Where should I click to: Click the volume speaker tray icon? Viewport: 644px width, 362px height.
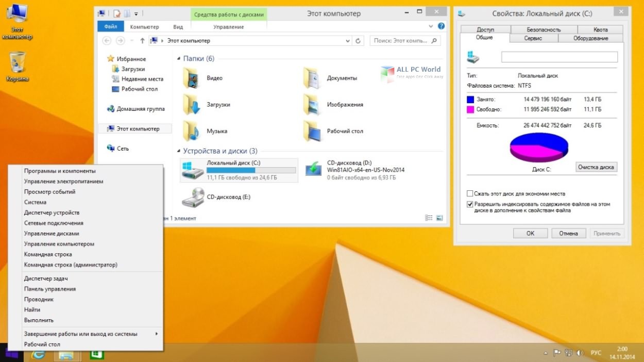point(580,353)
